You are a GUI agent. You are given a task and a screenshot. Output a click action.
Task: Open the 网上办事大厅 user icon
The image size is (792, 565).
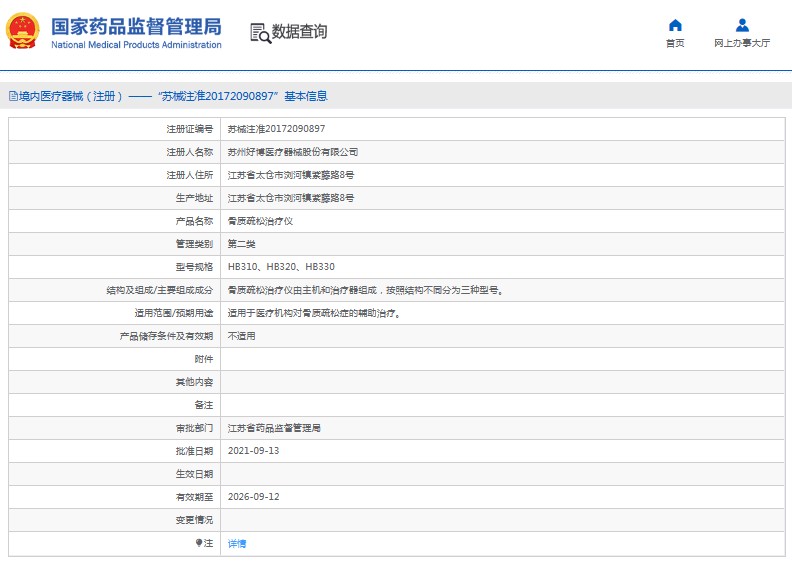[x=742, y=25]
